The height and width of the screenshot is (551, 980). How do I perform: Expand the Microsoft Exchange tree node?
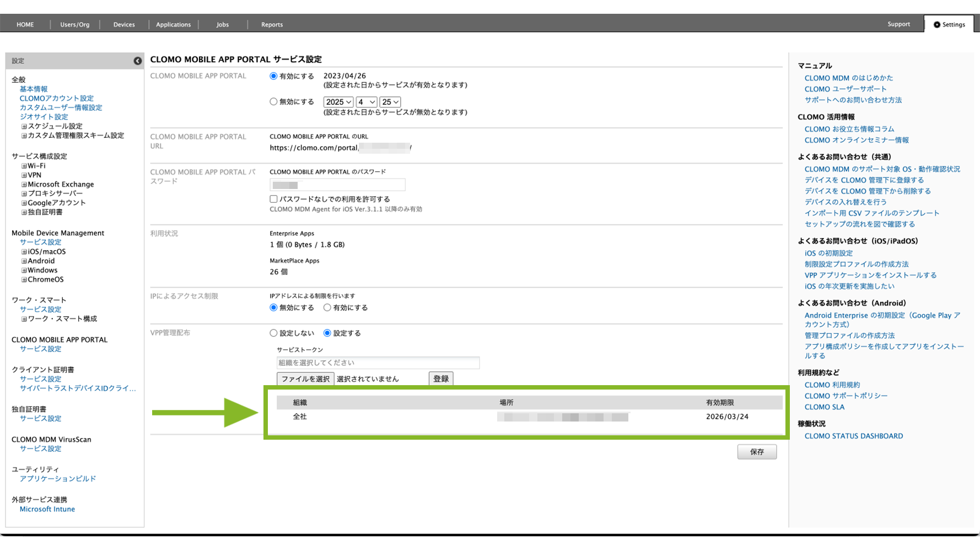24,185
